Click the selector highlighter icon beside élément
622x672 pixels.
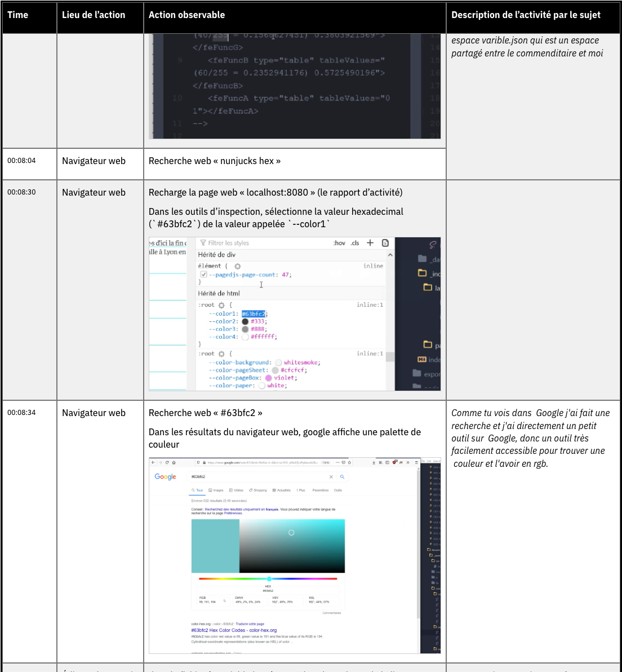coord(238,266)
